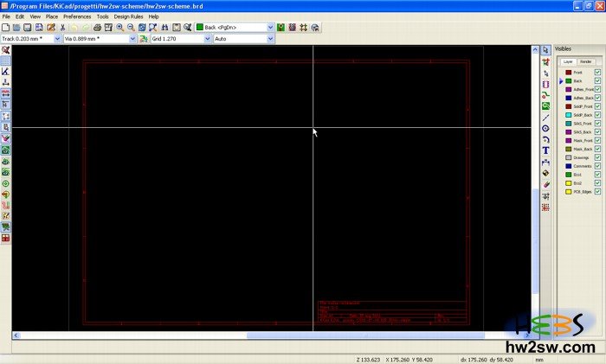Open the Auto zoom dropdown
Viewport: 606px width, 364px height.
coord(270,39)
